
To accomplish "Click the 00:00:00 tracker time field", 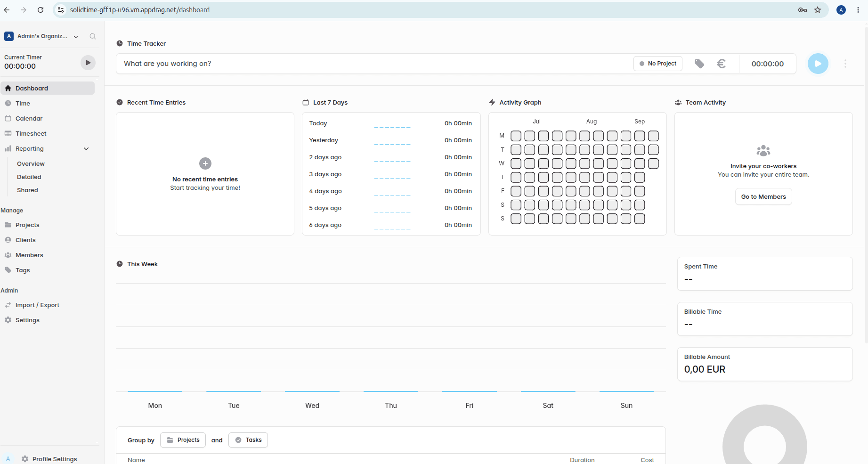I will pyautogui.click(x=767, y=64).
